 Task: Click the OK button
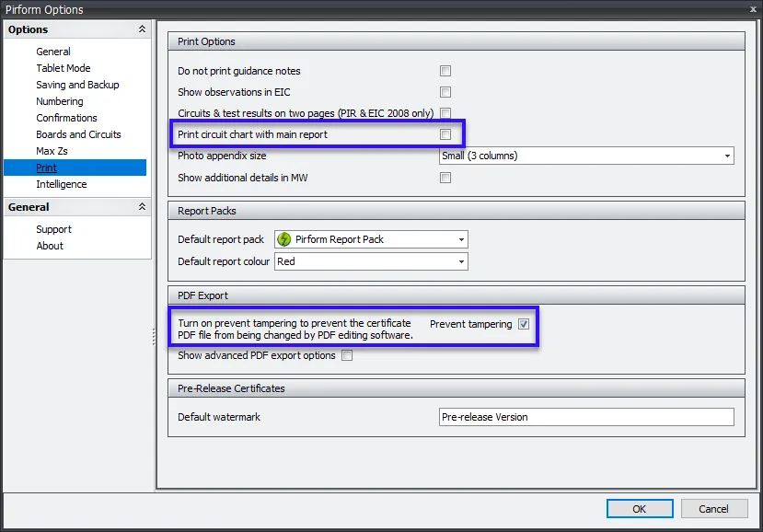(x=639, y=508)
